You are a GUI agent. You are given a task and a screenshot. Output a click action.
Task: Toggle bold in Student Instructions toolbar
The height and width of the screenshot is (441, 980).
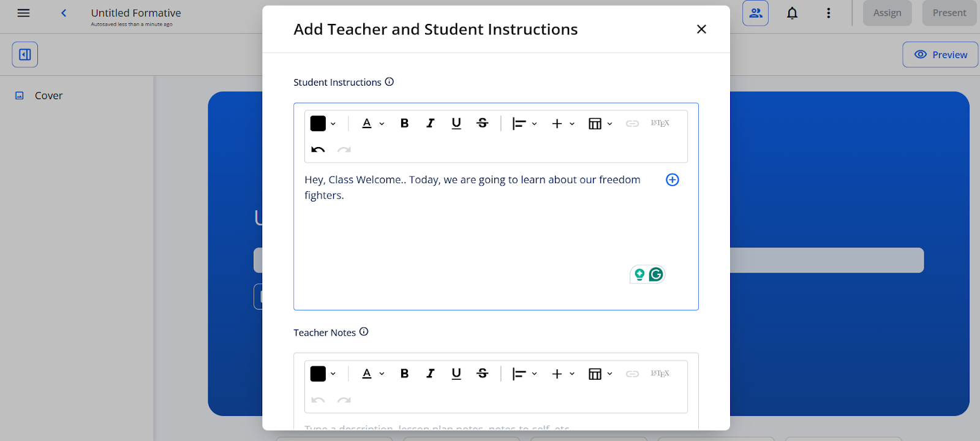pyautogui.click(x=404, y=124)
